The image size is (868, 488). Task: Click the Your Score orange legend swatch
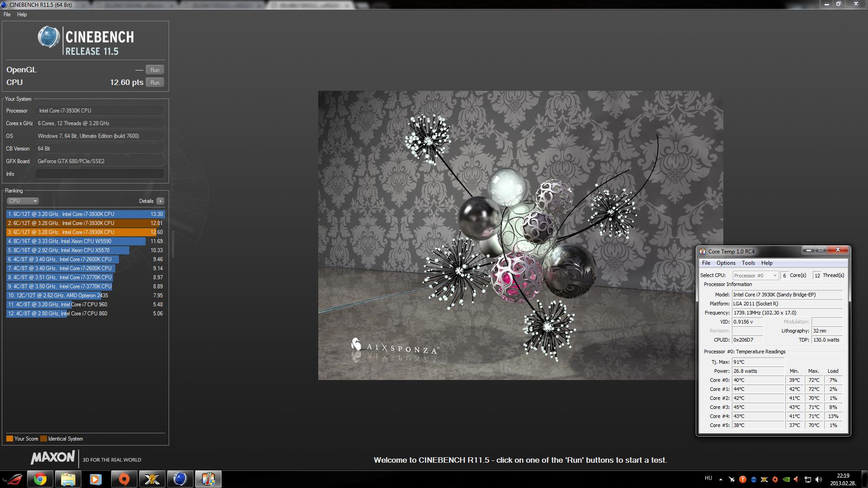(x=9, y=439)
